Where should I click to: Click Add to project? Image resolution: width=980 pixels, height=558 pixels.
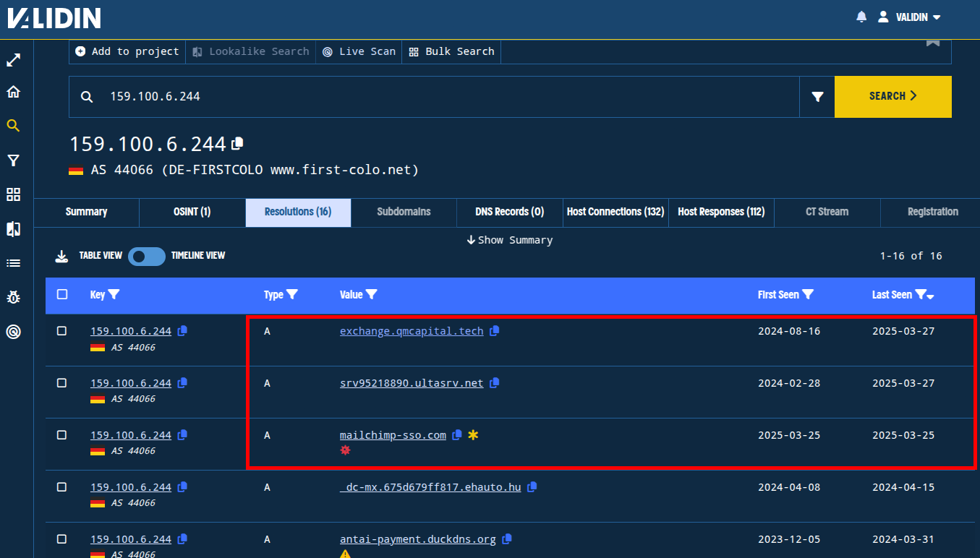coord(127,51)
